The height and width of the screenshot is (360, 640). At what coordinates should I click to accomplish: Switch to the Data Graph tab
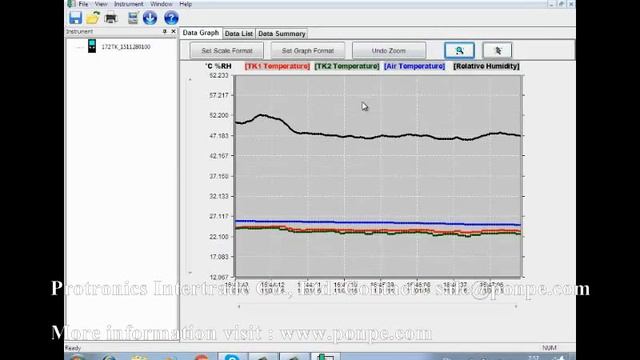point(200,33)
